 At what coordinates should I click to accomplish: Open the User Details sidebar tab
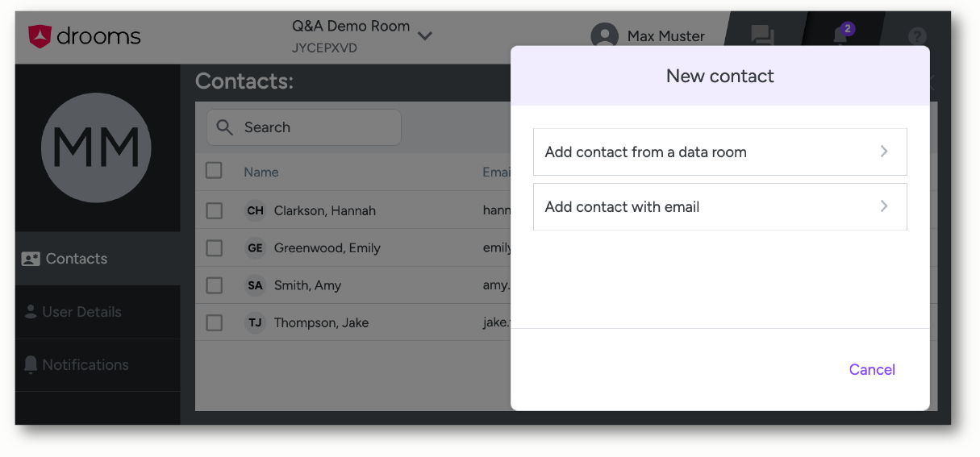(81, 312)
